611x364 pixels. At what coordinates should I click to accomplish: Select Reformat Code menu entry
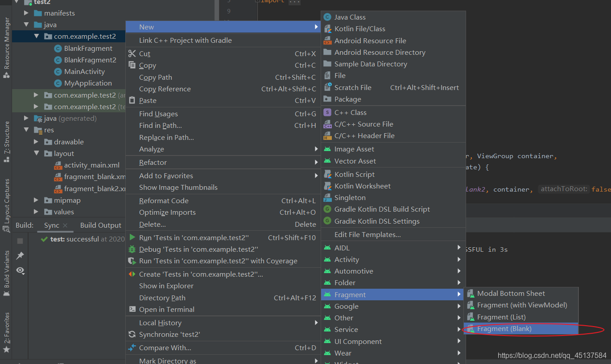click(x=223, y=200)
